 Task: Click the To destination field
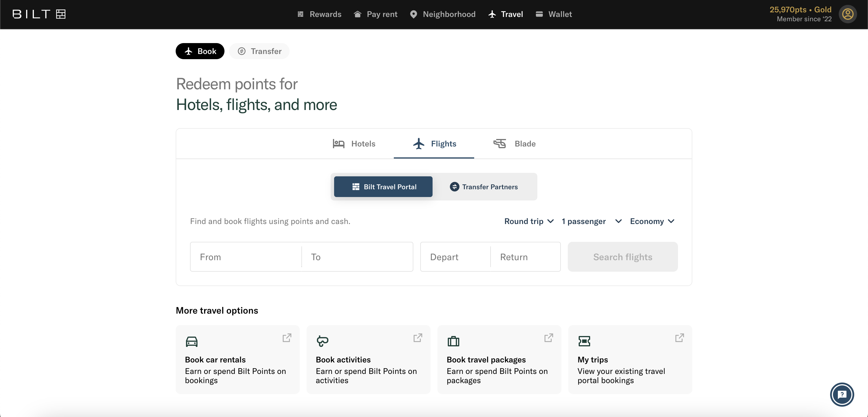pos(357,257)
